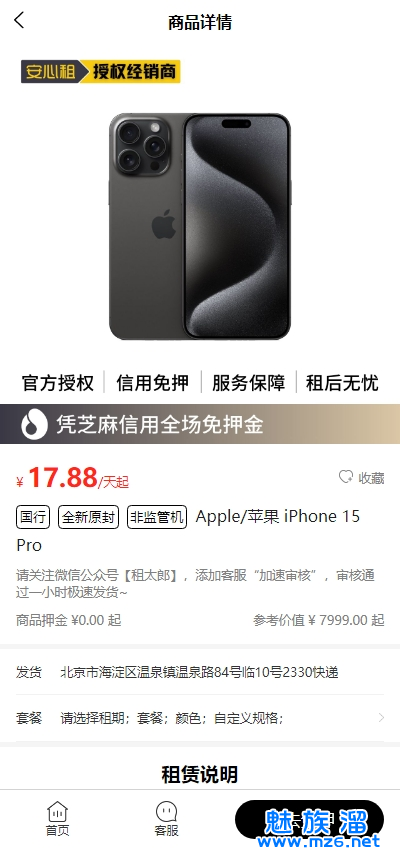The height and width of the screenshot is (849, 400).
Task: Click the 安心租 authorized dealer badge
Action: click(x=101, y=71)
